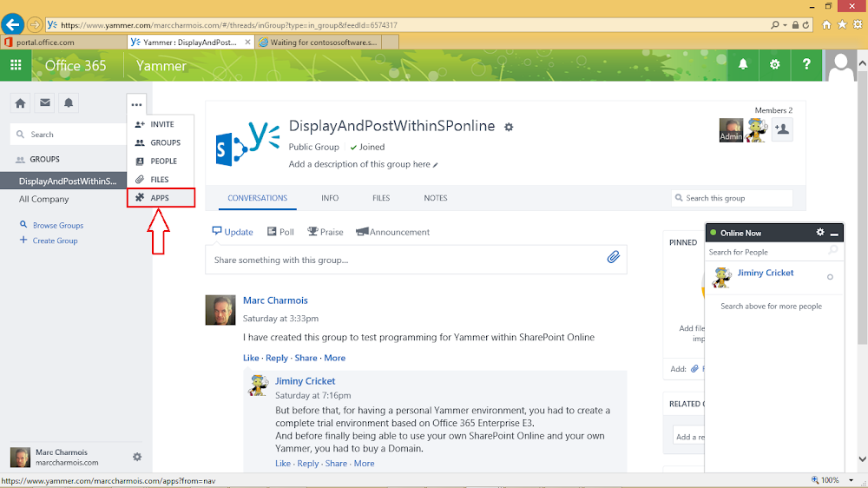Switch to portal.office.com browser tab

63,42
